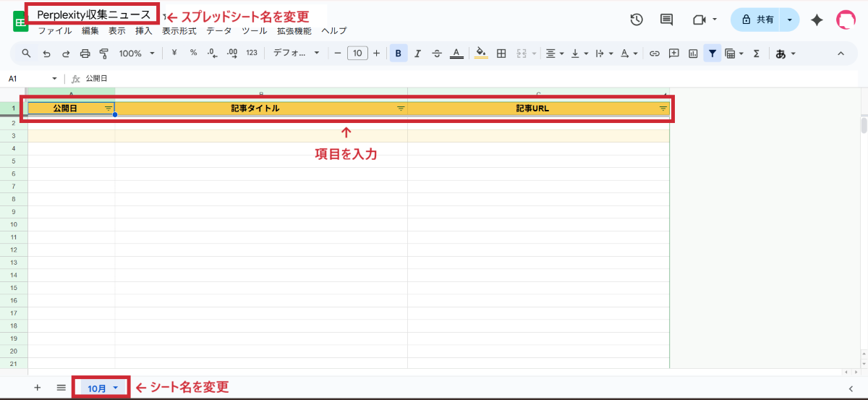Click the 共有 share button
The image size is (868, 400).
pyautogui.click(x=758, y=20)
